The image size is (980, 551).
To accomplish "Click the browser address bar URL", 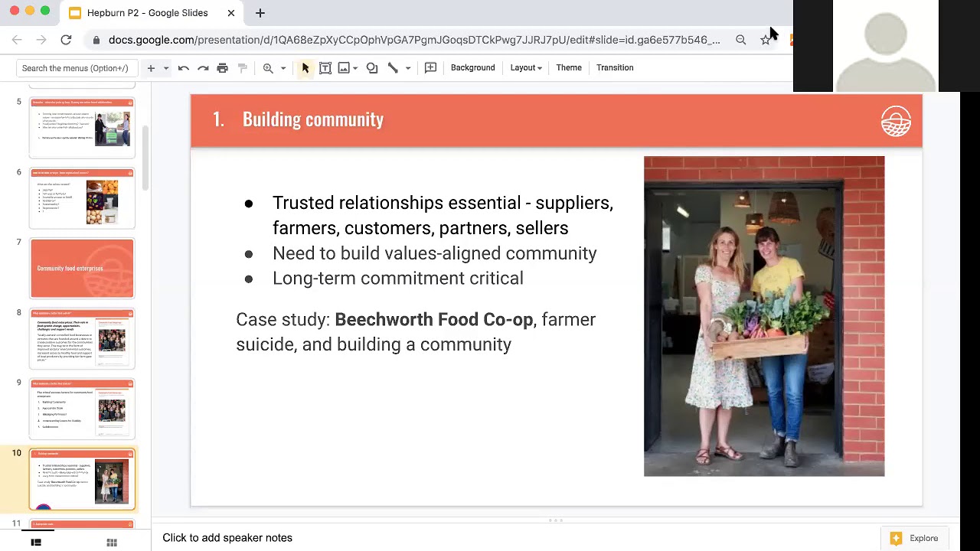I will pos(414,40).
